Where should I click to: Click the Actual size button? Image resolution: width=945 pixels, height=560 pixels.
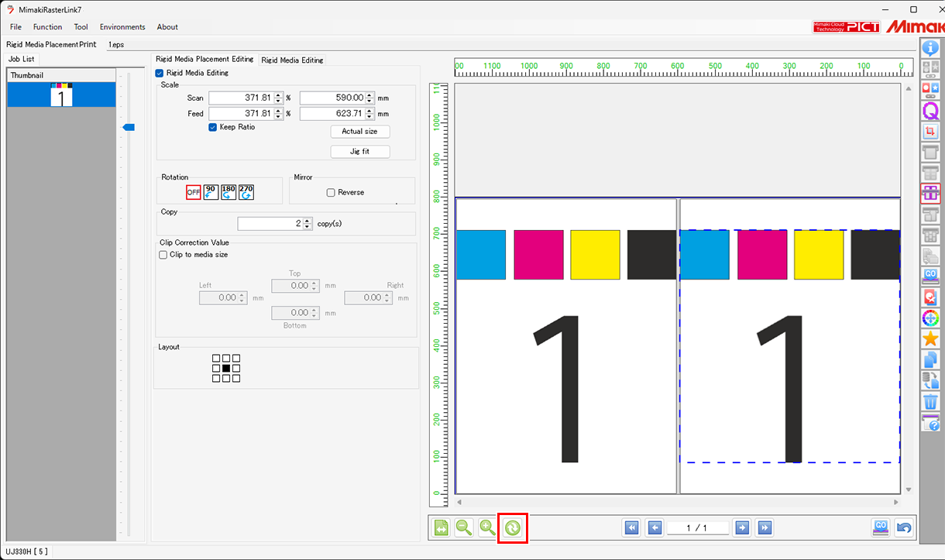pos(359,132)
